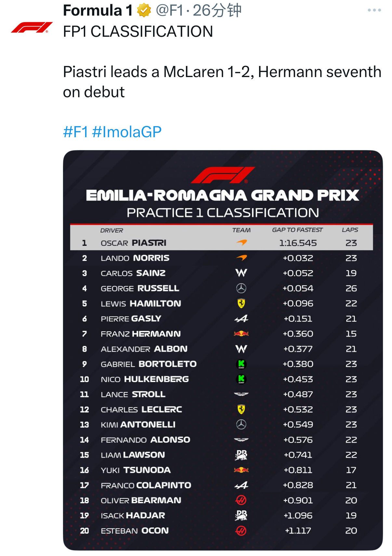This screenshot has height=556, width=392.
Task: Click Aston Martin logo beside Lance Stroll
Action: point(241,394)
